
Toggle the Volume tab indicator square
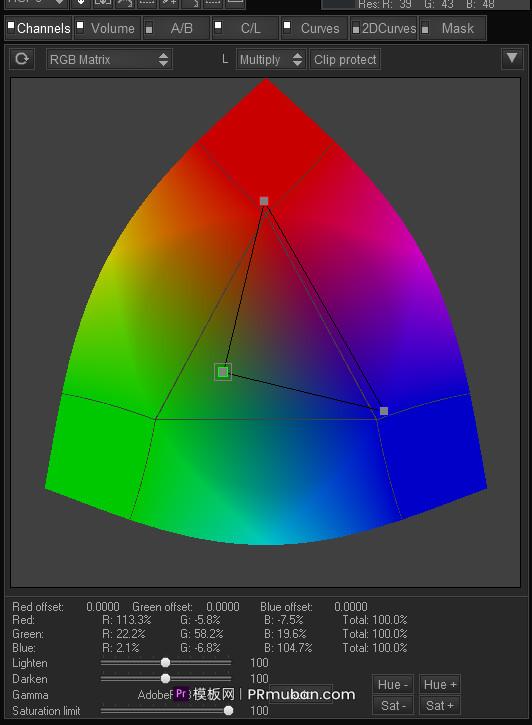pyautogui.click(x=80, y=26)
